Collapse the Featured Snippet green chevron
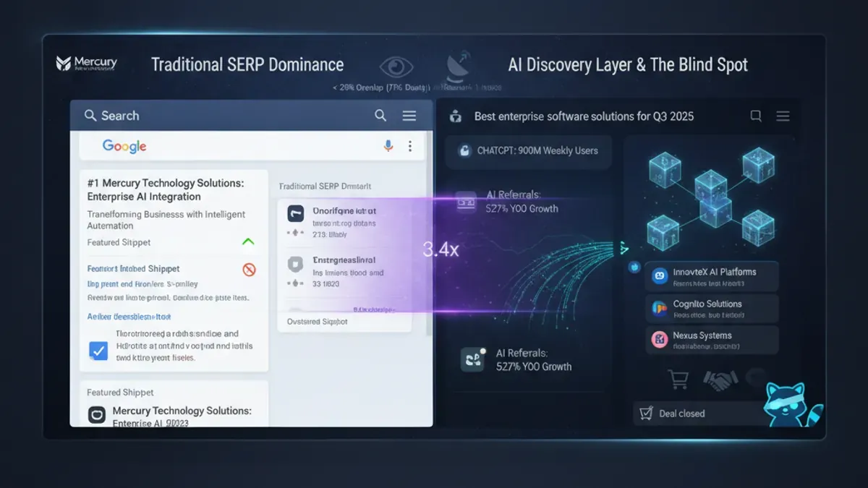The width and height of the screenshot is (868, 488). click(248, 242)
